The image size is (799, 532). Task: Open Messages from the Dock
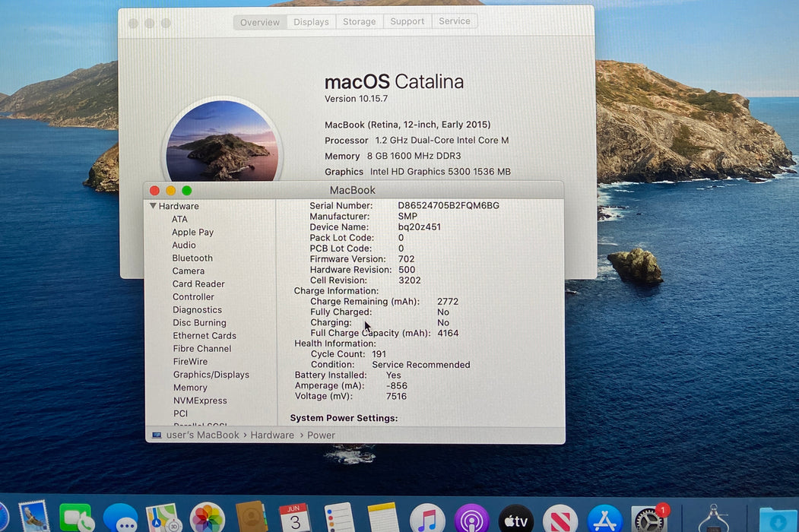tap(121, 519)
